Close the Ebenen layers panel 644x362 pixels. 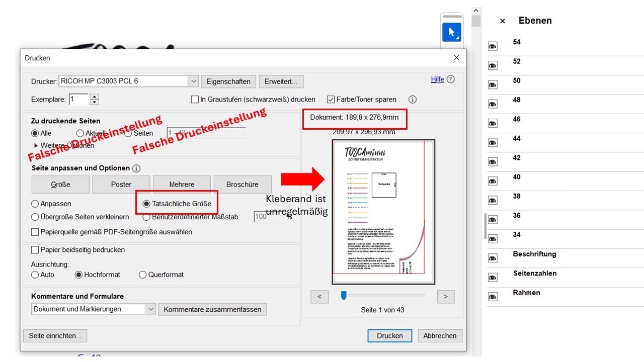[502, 21]
